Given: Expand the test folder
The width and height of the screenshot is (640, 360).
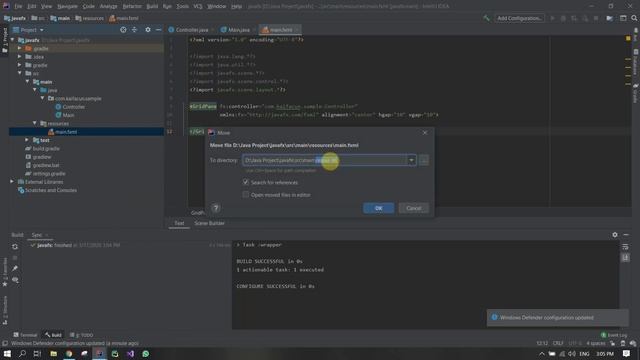Looking at the screenshot, I should (27, 140).
